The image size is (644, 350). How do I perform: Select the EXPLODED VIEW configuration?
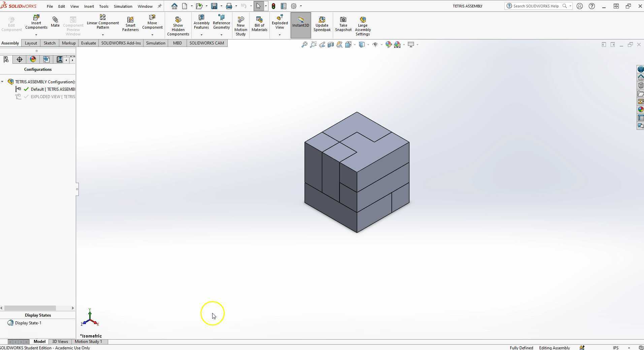tap(53, 97)
